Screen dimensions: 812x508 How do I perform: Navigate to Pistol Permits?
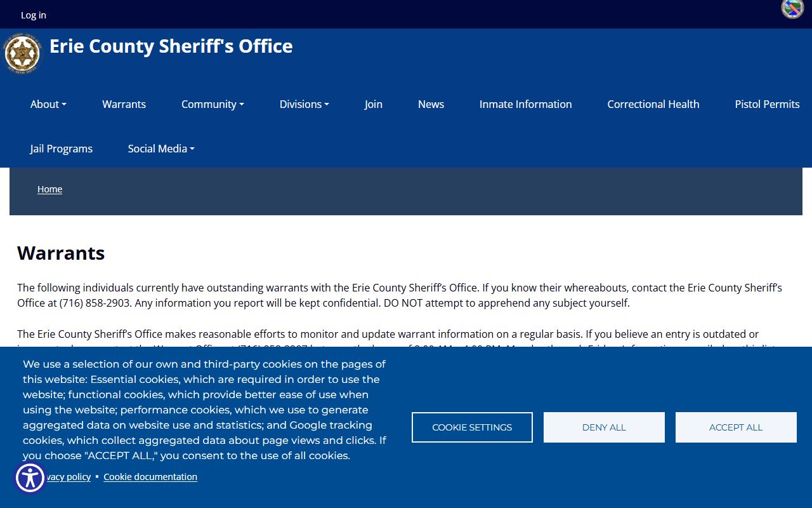coord(767,104)
